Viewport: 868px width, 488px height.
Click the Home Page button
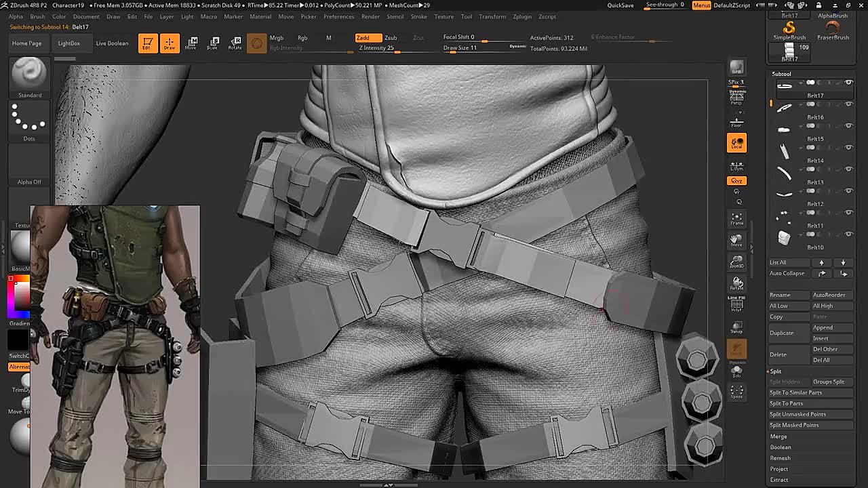tap(26, 43)
